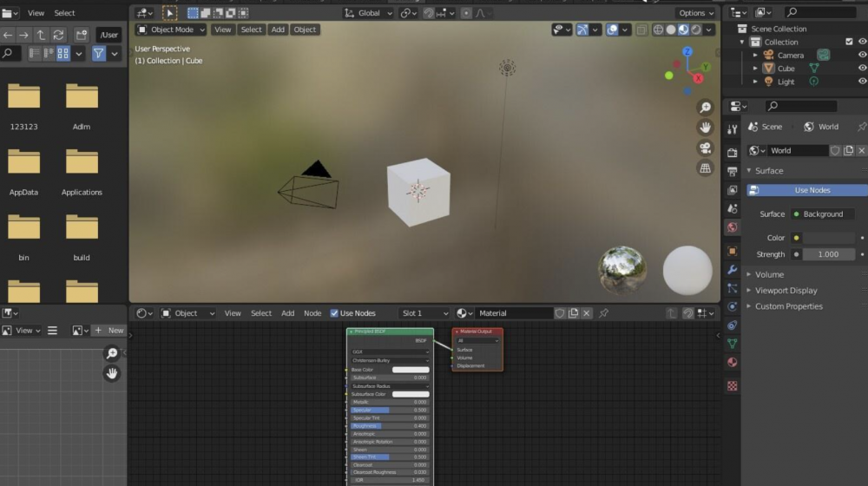Open Material properties tab

click(x=733, y=362)
